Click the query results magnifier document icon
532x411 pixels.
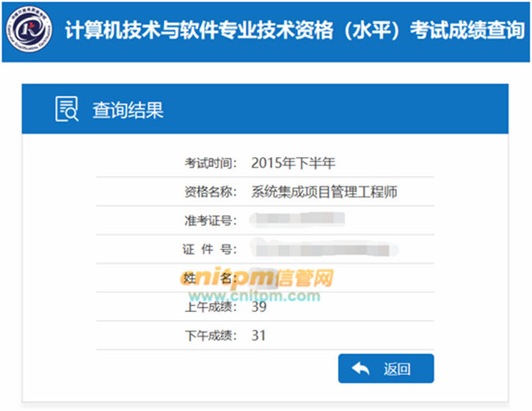[x=66, y=109]
